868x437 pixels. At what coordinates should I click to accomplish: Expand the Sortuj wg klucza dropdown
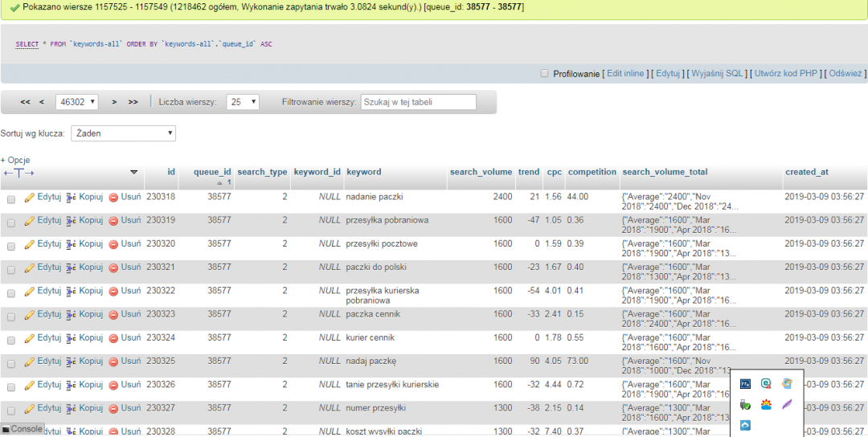click(x=123, y=133)
